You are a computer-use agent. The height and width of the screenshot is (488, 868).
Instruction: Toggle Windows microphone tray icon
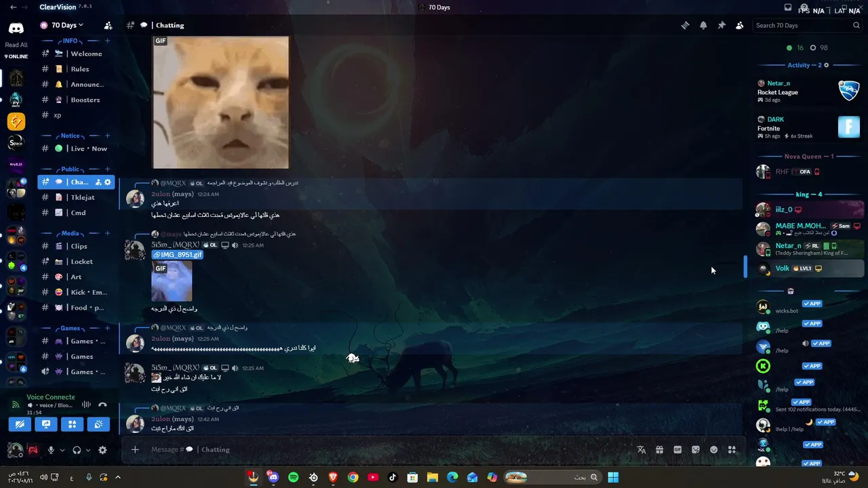click(89, 477)
